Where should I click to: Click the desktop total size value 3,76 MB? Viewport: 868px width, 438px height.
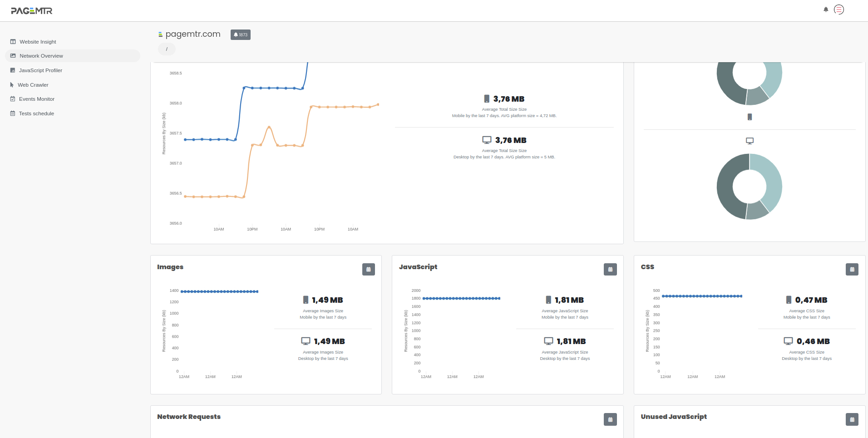click(511, 140)
